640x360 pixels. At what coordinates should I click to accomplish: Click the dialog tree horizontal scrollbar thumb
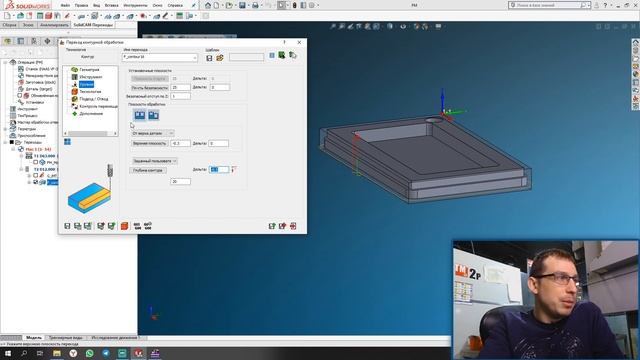tap(87, 133)
